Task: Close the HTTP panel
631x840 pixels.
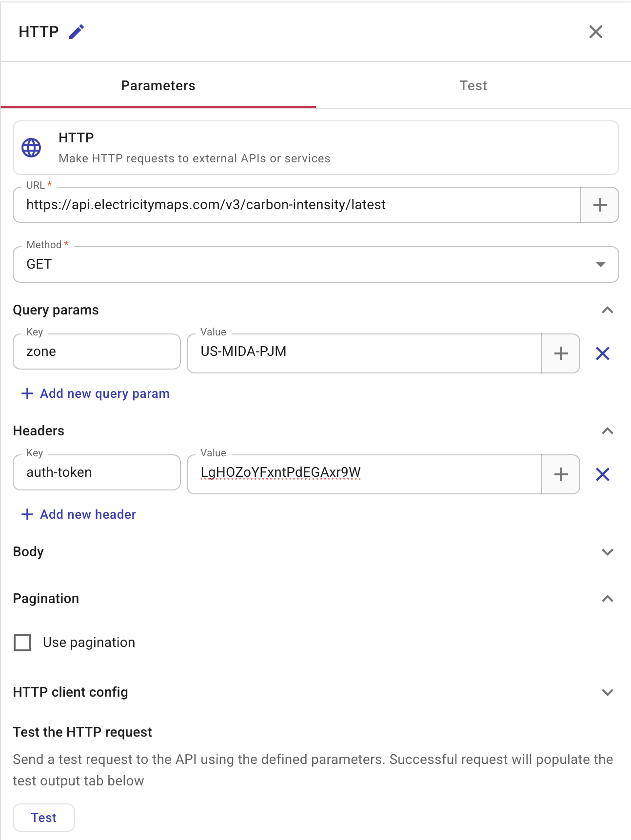Action: click(595, 32)
